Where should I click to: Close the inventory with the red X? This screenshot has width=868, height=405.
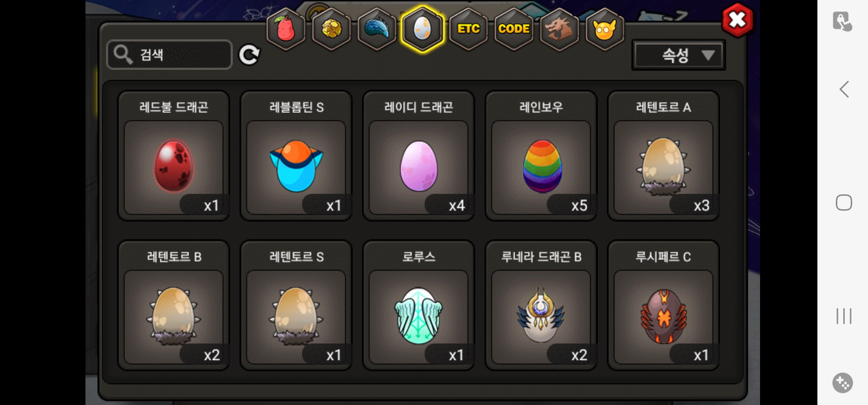(x=737, y=20)
